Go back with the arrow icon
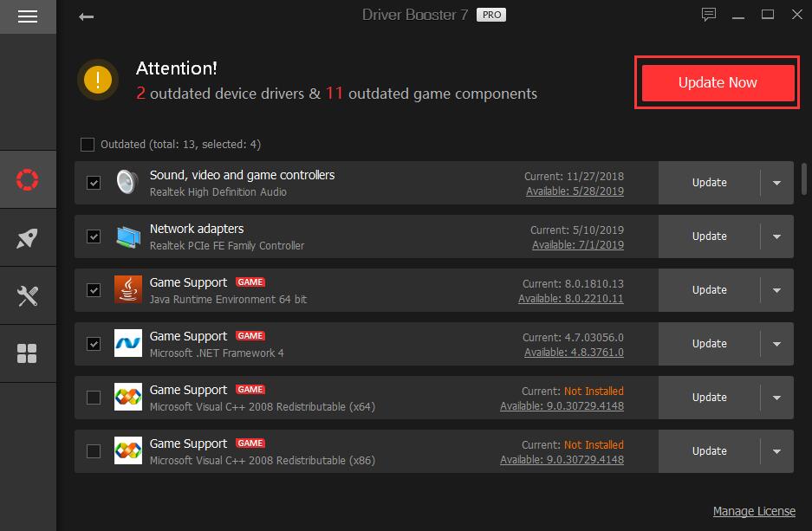 click(x=86, y=17)
